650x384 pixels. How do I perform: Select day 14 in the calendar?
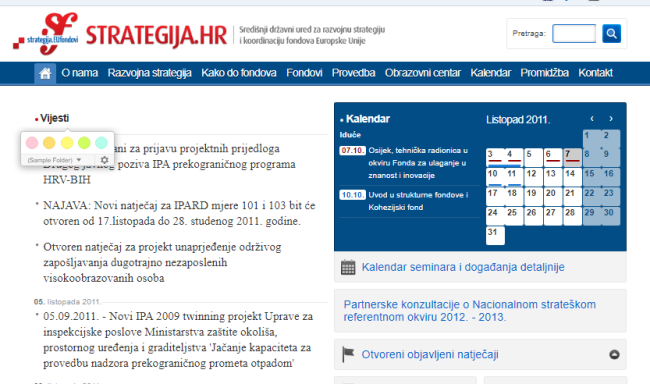572,177
